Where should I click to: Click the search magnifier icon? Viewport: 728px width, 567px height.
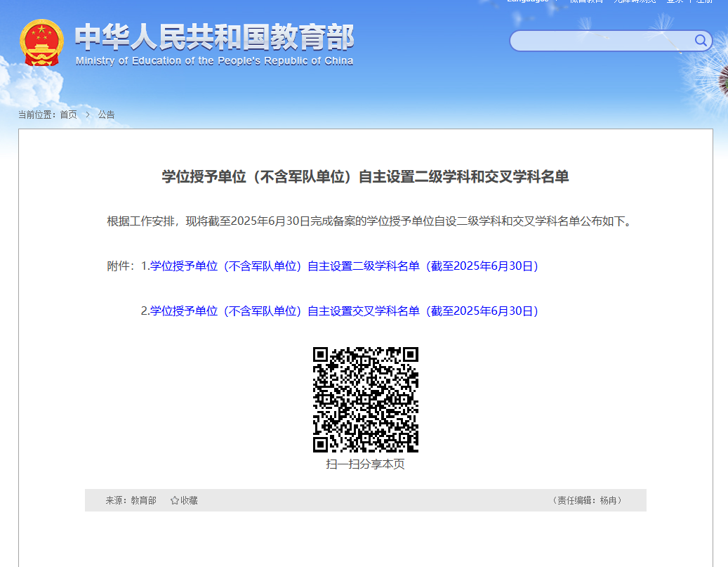[x=700, y=40]
